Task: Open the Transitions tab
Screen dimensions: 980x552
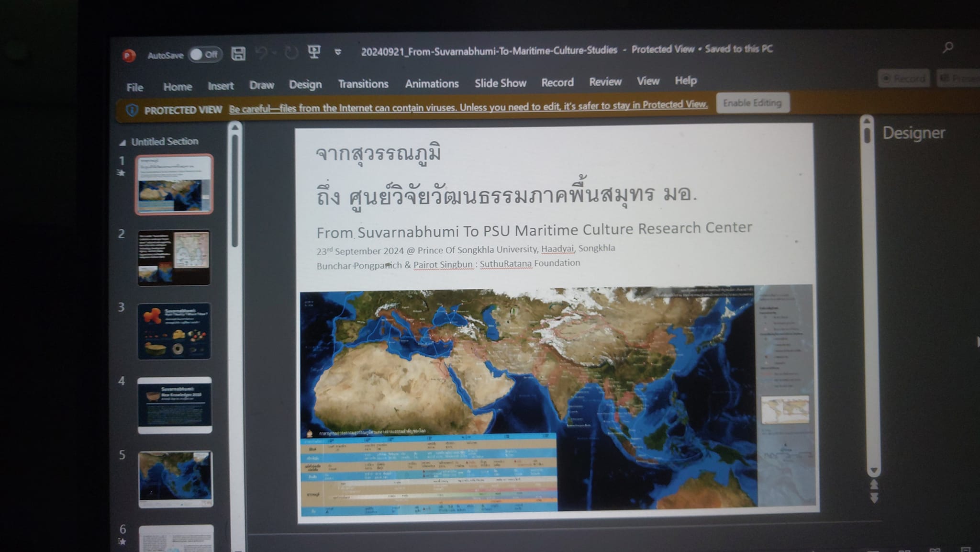Action: [x=363, y=84]
